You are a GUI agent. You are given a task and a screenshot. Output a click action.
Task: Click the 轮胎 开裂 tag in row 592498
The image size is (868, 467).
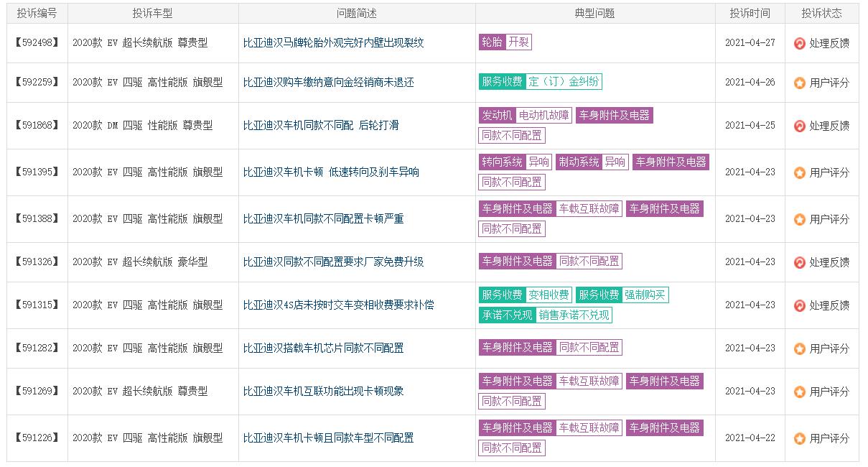[505, 42]
